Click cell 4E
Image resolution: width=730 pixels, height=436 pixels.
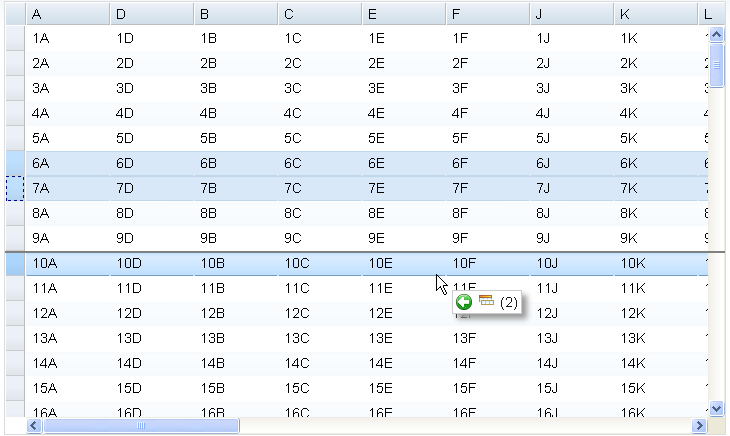pyautogui.click(x=404, y=114)
